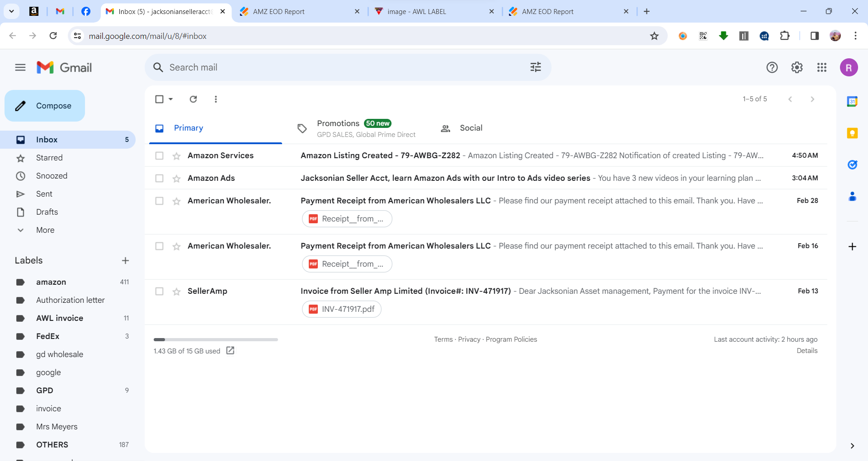Viewport: 868px width, 461px height.
Task: Open the tab search dropdown in Chrome
Action: tap(11, 11)
